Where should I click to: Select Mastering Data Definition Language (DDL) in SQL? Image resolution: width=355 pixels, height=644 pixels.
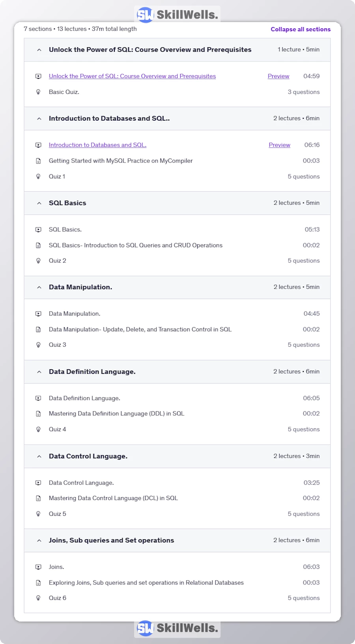point(116,413)
